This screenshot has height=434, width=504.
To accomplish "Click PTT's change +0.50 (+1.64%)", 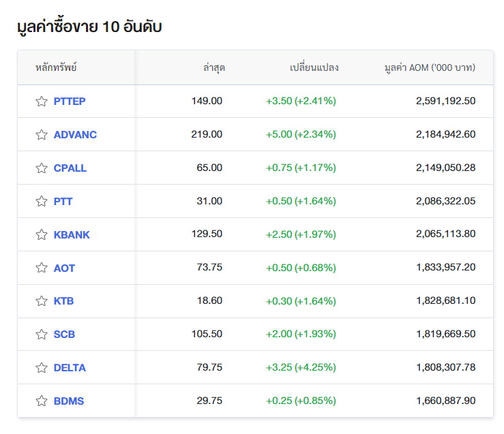I will click(x=301, y=201).
